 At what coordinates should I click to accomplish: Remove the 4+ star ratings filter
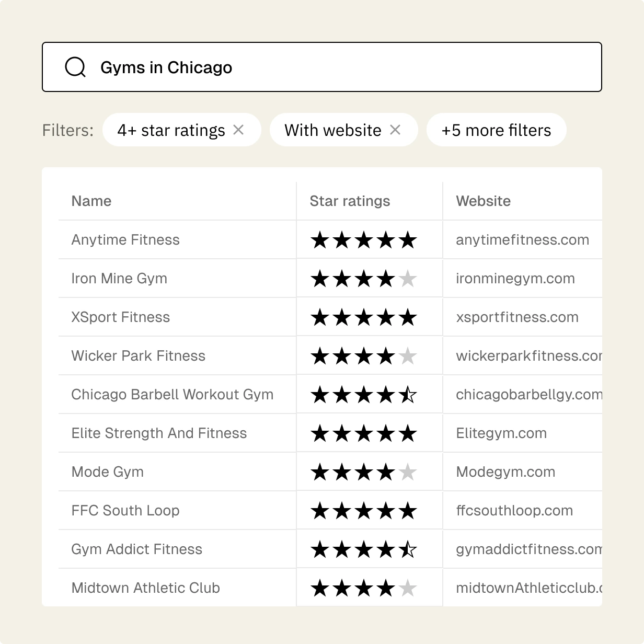click(238, 130)
